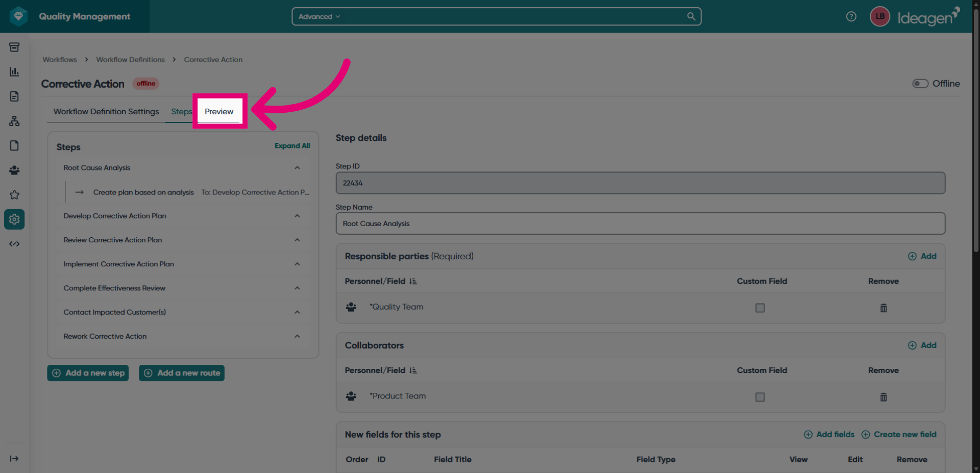The height and width of the screenshot is (473, 980).
Task: Click the Product Team group icon
Action: (351, 396)
